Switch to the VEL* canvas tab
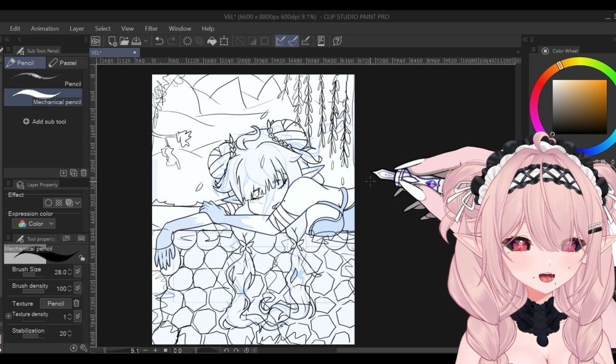This screenshot has width=616, height=364. pyautogui.click(x=115, y=52)
